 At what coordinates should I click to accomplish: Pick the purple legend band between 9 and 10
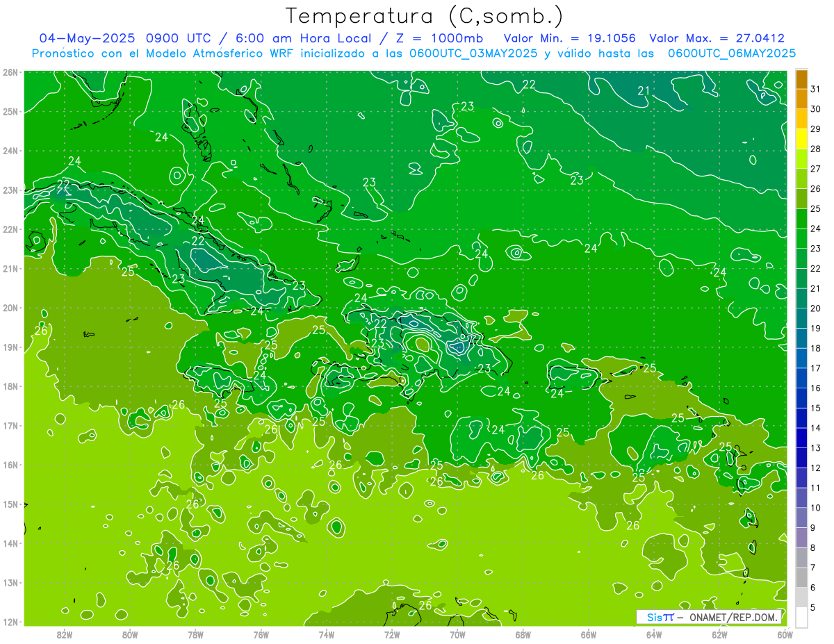coord(802,518)
